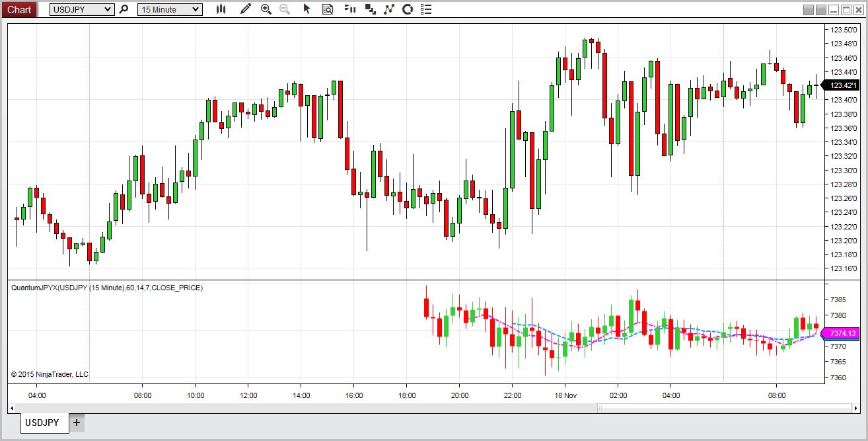868x441 pixels.
Task: Select the QuantumJPYX indicator label text
Action: [107, 288]
